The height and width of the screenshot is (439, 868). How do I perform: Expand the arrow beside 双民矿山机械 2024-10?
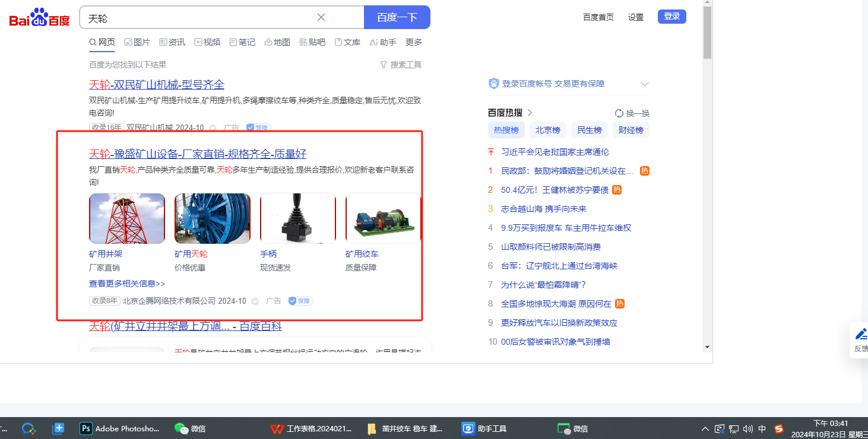[213, 128]
